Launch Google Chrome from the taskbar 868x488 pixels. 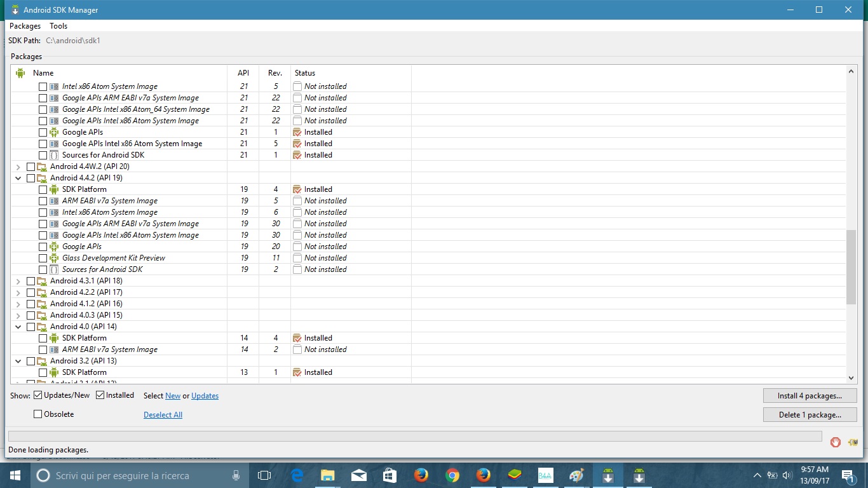[452, 475]
